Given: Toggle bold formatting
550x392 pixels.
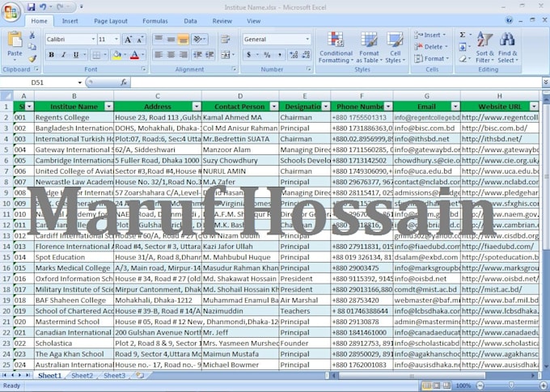Looking at the screenshot, I should (x=51, y=55).
